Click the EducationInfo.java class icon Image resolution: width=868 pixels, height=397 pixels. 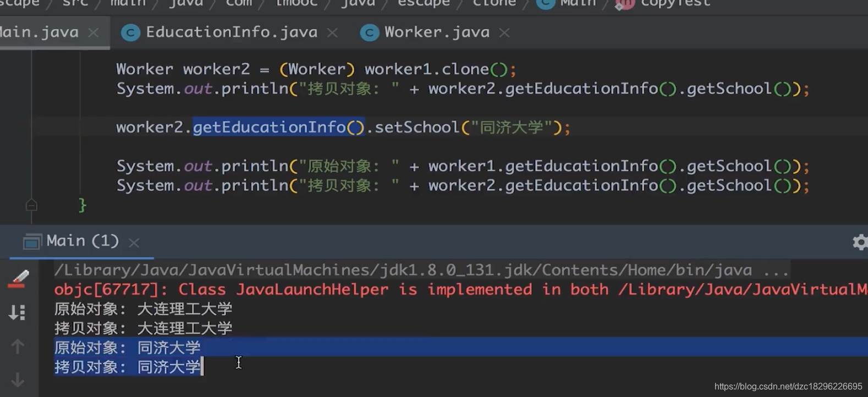130,33
